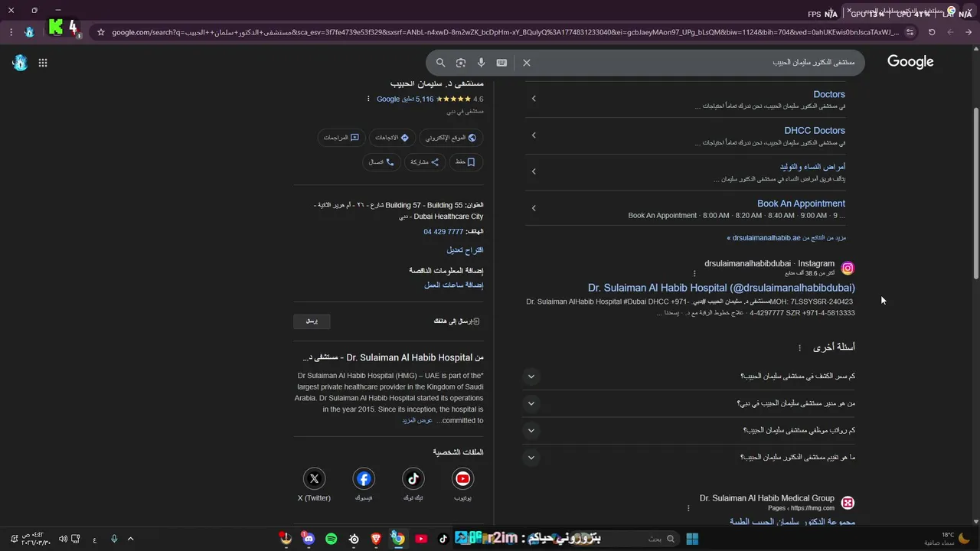Image resolution: width=980 pixels, height=551 pixels.
Task: Open the YouTube profile of the hospital
Action: point(462,479)
